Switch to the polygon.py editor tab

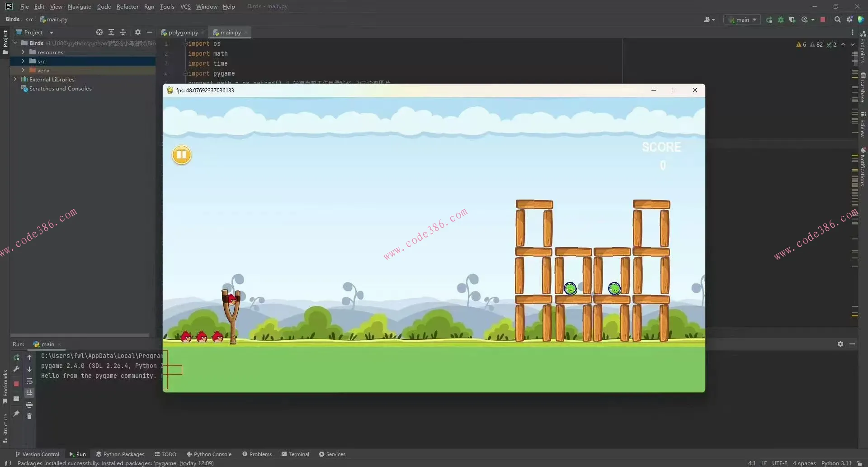pos(183,33)
